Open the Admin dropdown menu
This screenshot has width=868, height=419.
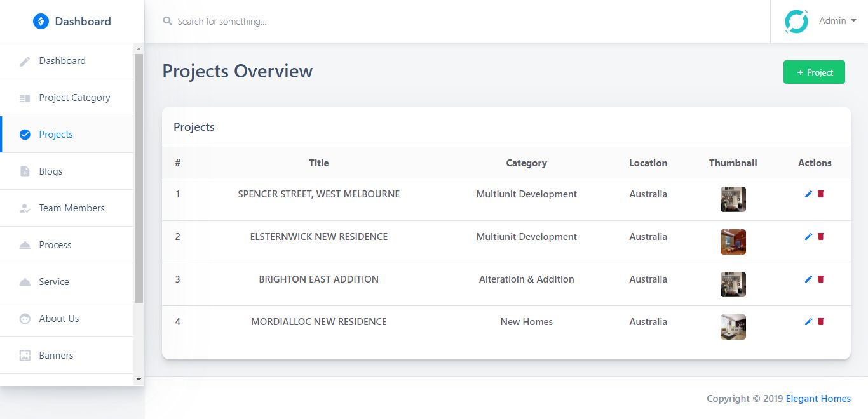point(837,22)
